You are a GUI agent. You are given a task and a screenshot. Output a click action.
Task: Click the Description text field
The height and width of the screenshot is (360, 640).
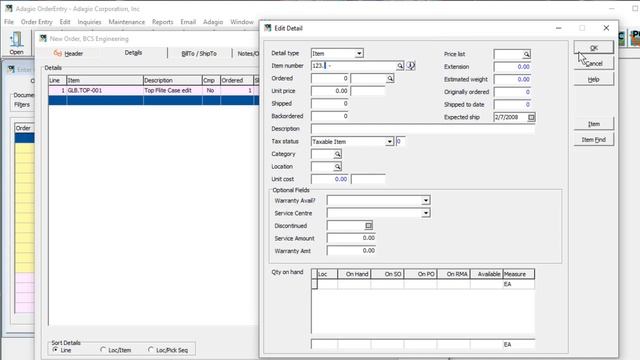pyautogui.click(x=423, y=129)
